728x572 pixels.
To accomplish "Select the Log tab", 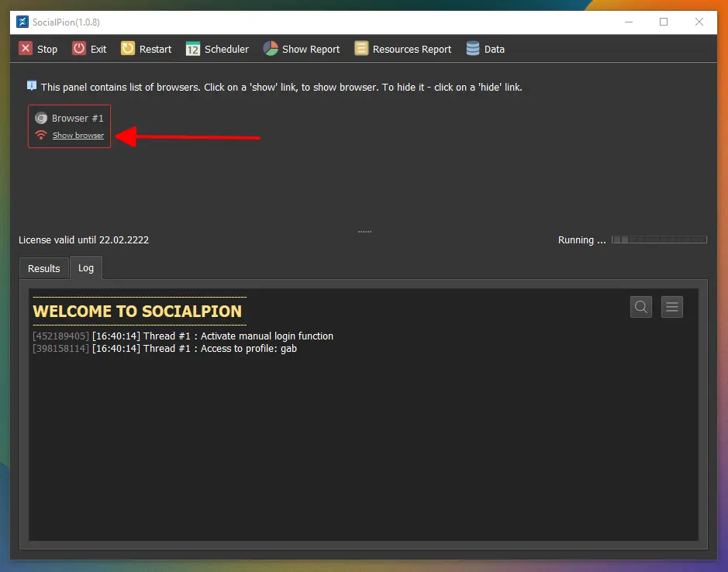I will coord(86,268).
